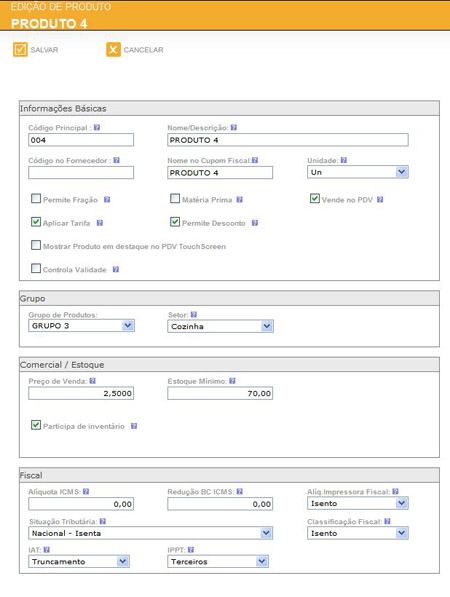Enable the Permite Fração checkbox
Screen dimensions: 450x597
coord(36,198)
